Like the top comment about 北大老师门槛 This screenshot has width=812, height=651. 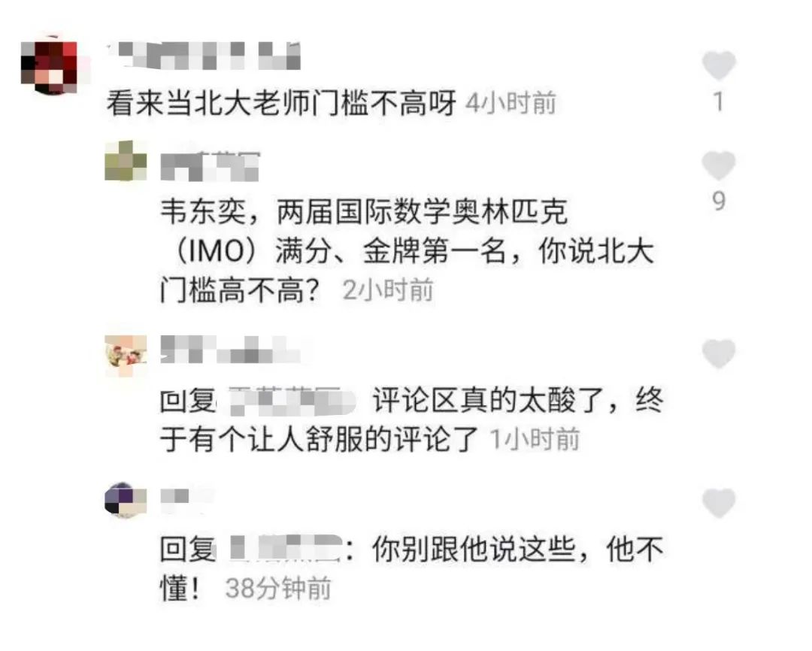point(719,65)
